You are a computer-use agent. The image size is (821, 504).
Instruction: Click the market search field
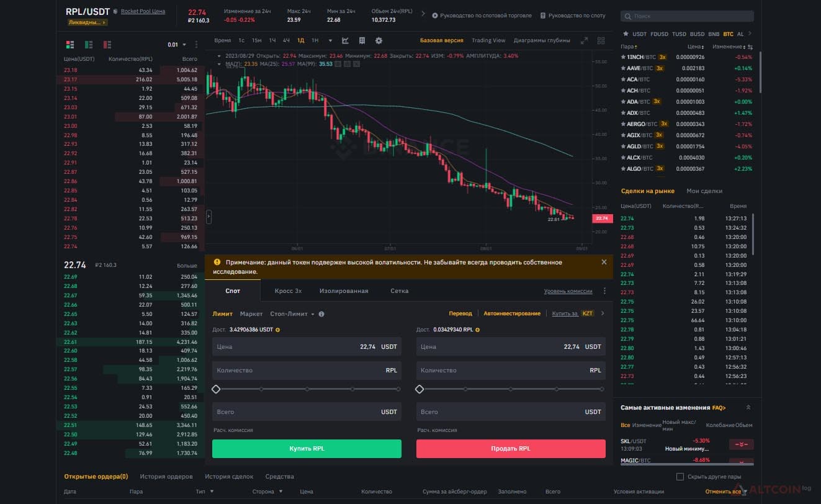(x=687, y=16)
